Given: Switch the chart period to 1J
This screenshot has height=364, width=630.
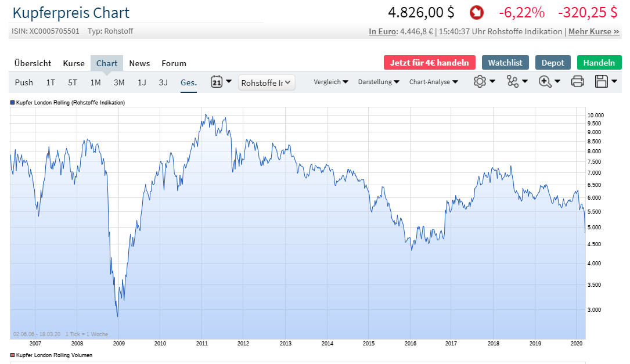Looking at the screenshot, I should (x=142, y=82).
